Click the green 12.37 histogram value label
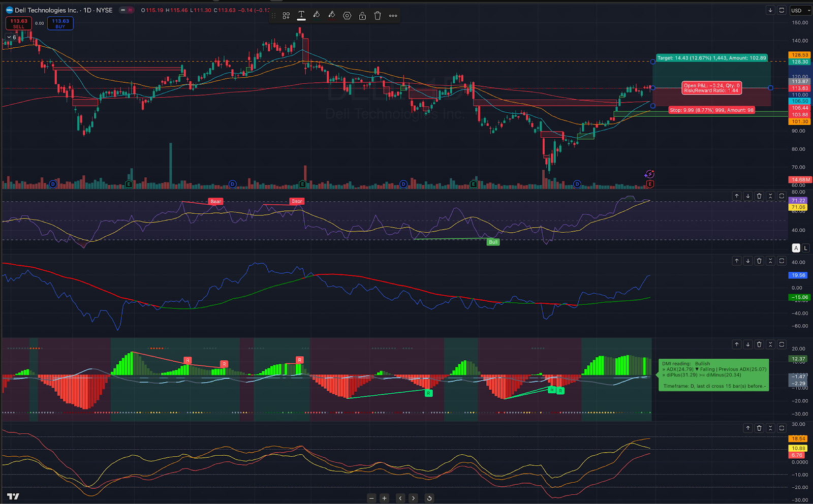This screenshot has height=504, width=813. coord(798,359)
